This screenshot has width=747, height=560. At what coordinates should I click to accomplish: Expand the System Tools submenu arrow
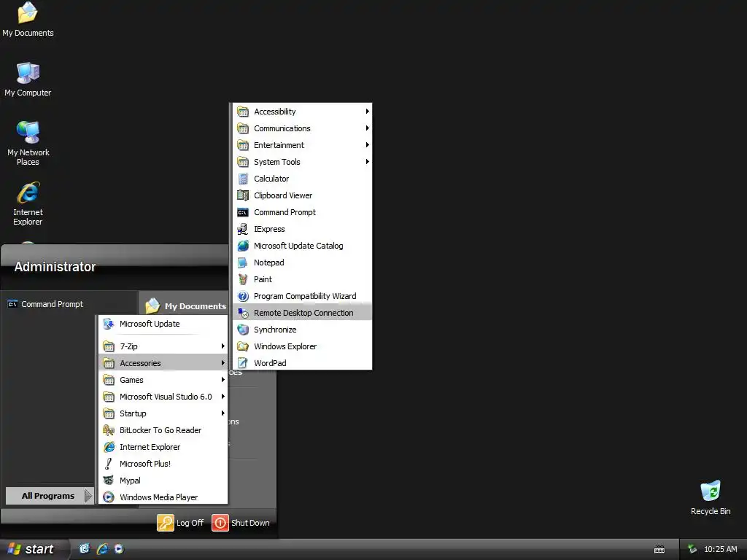[368, 162]
